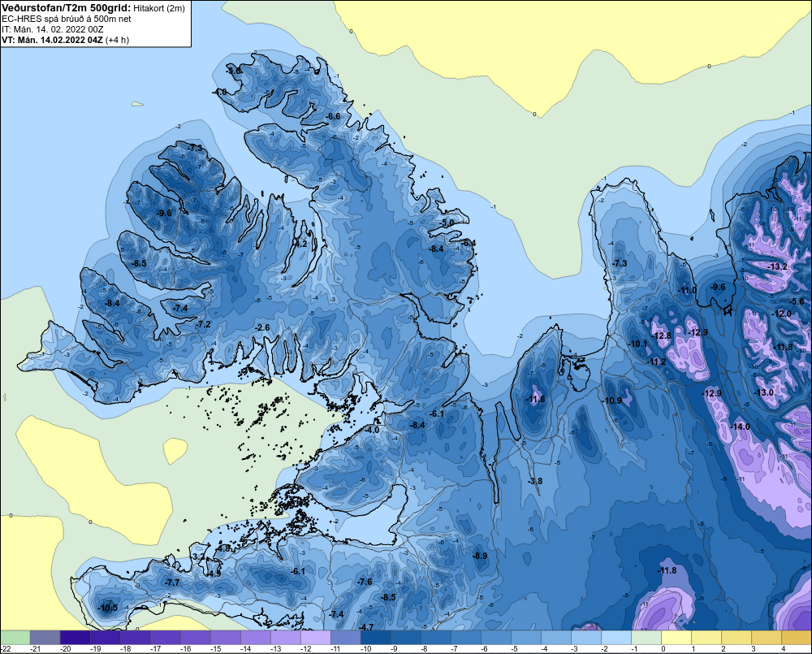Click the temperature value "-7.7" on map
Image resolution: width=812 pixels, height=654 pixels.
[x=172, y=583]
